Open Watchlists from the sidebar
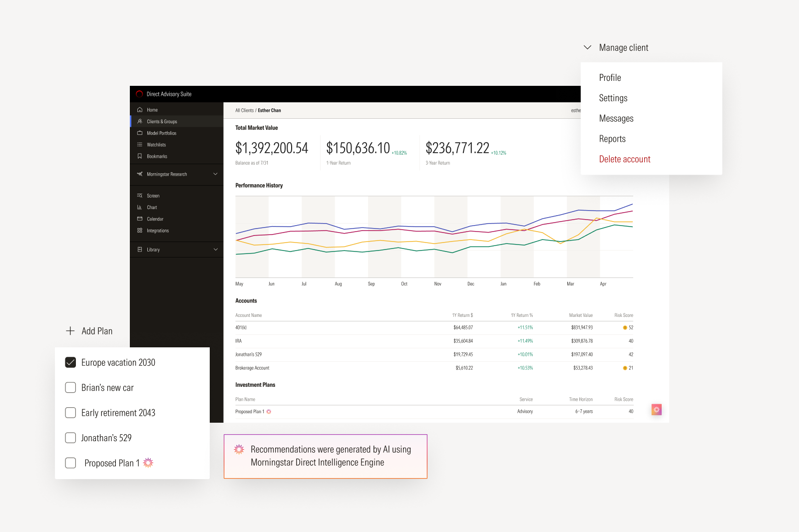This screenshot has width=799, height=532. pyautogui.click(x=140, y=144)
